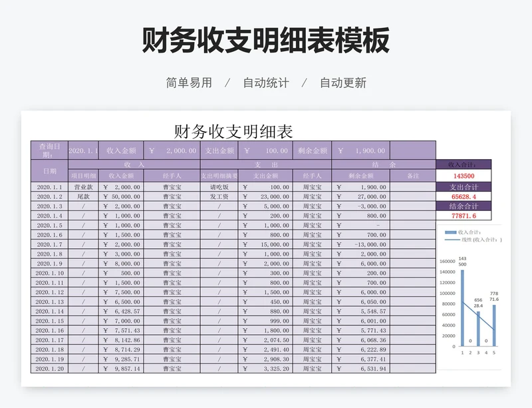Click expense amount 999.00
Viewport: 532px width, 408px height.
coord(265,321)
